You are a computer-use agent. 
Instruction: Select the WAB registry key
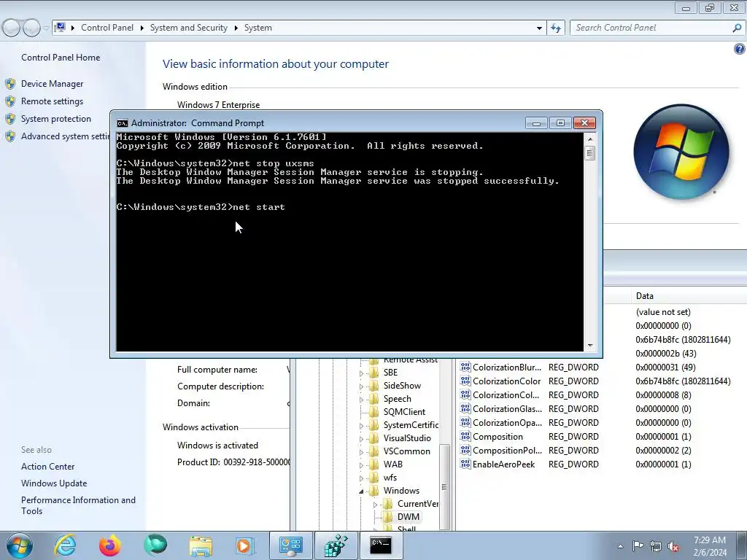tap(393, 464)
